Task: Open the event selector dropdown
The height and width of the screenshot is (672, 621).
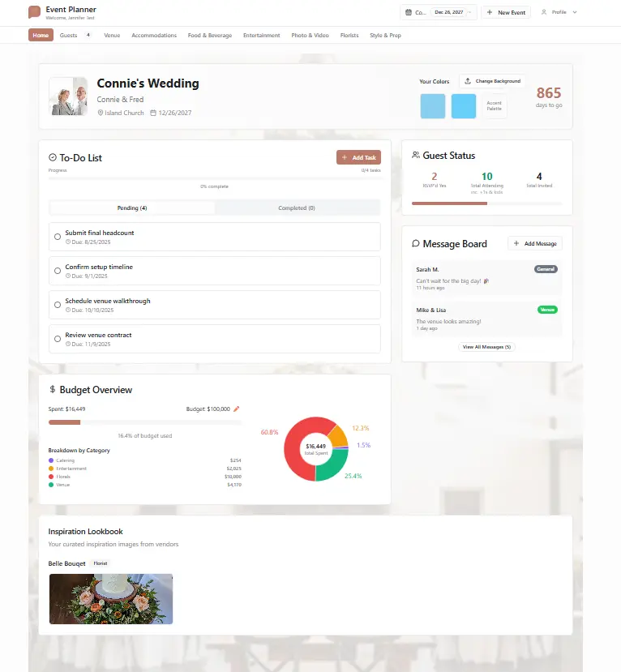Action: [x=439, y=12]
